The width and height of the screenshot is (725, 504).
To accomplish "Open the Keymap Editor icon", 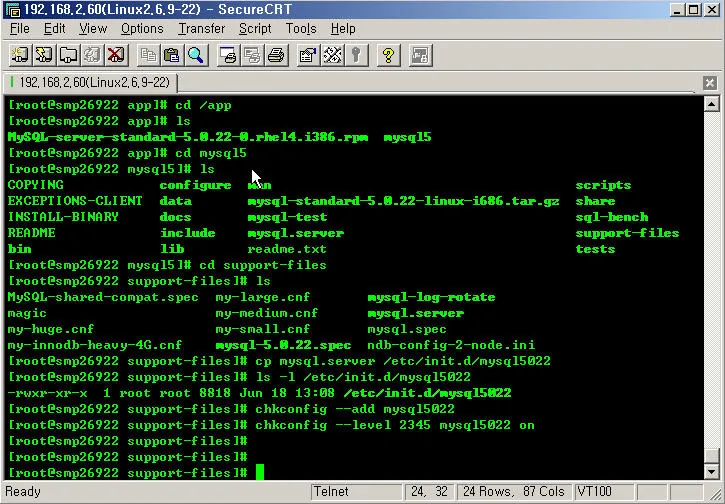I will (x=332, y=55).
